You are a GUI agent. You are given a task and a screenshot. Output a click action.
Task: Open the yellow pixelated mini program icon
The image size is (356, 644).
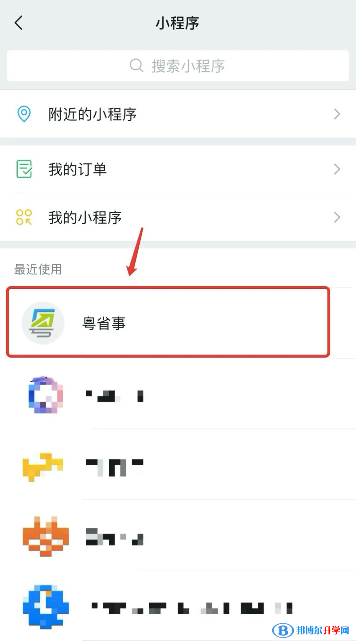[43, 467]
